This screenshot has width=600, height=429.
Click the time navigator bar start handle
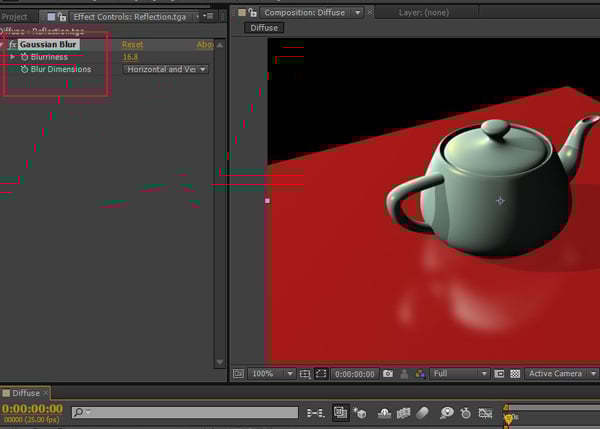click(506, 408)
